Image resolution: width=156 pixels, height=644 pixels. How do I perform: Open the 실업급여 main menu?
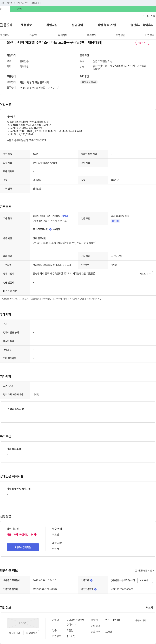[77, 25]
